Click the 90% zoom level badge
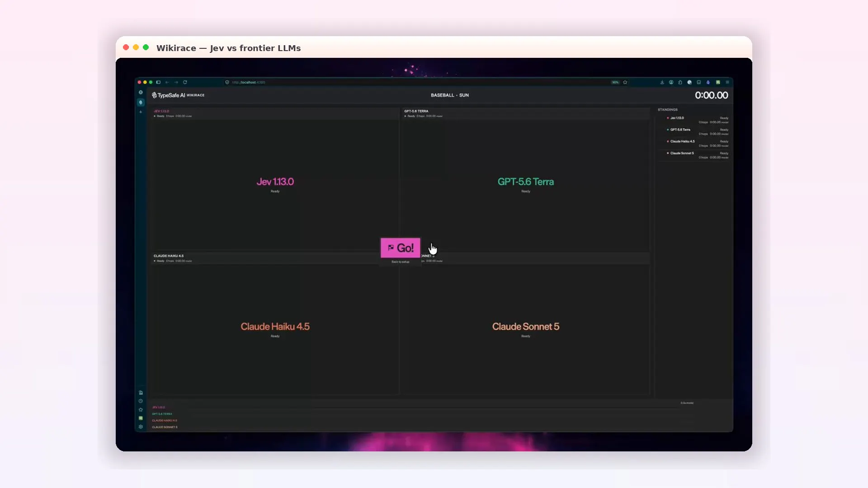Screen dimensions: 868x488 click(615, 82)
